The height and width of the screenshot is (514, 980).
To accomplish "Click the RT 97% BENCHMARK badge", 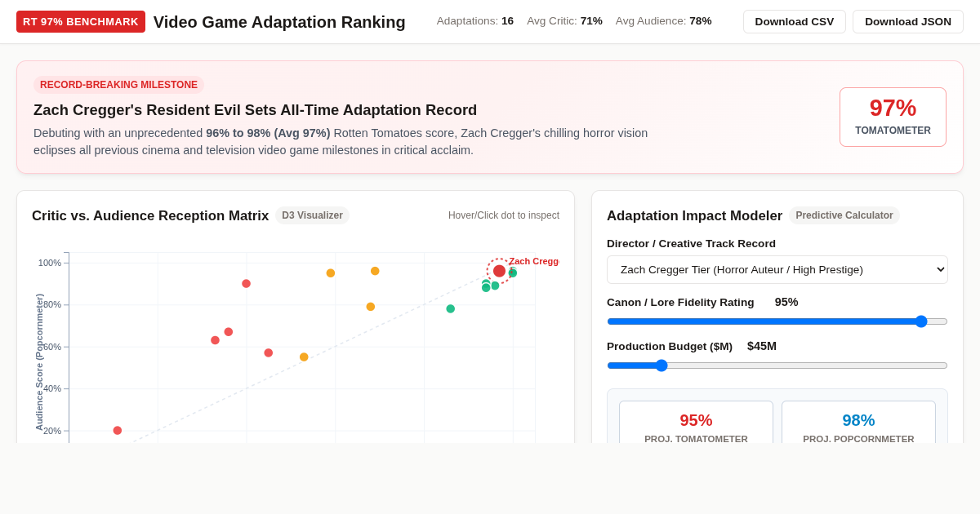I will click(x=81, y=21).
